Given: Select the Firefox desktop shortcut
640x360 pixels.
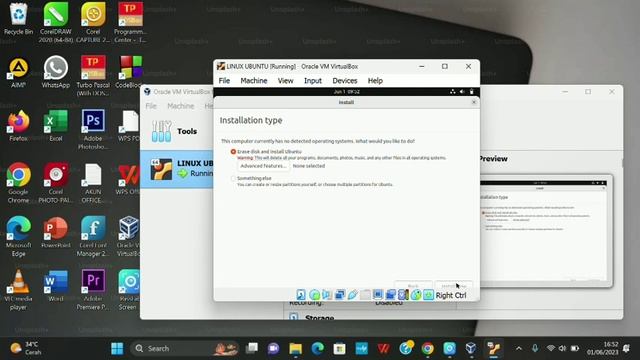Looking at the screenshot, I should pyautogui.click(x=18, y=125).
